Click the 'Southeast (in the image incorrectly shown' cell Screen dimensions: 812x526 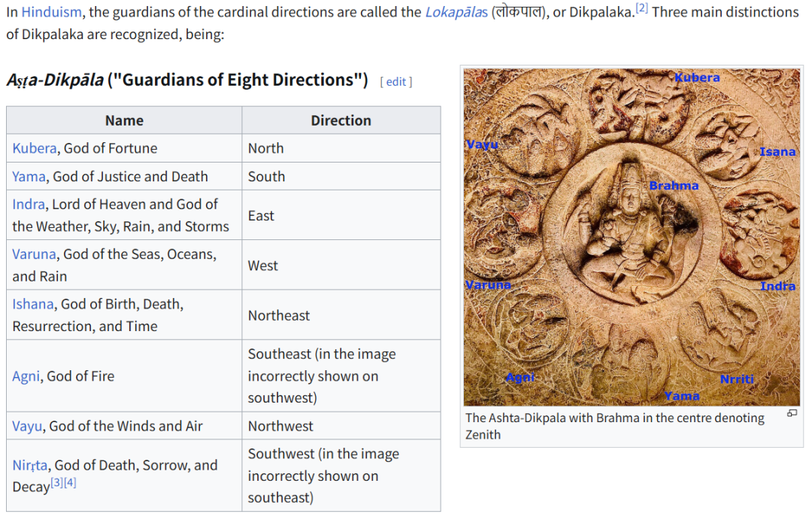click(341, 375)
